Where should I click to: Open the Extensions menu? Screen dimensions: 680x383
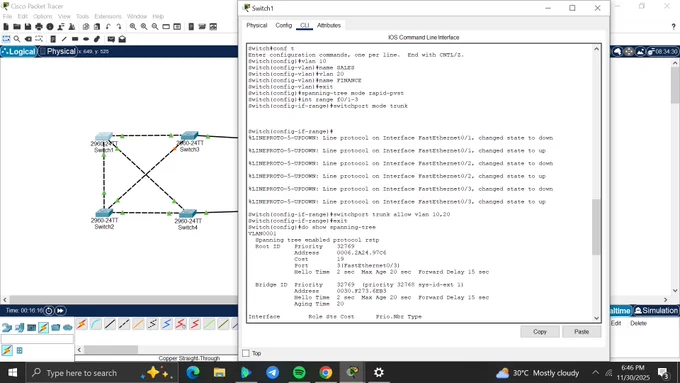[108, 16]
